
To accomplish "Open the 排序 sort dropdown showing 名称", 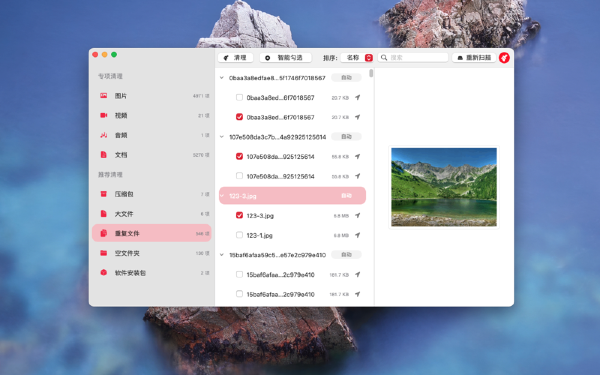I will point(357,58).
